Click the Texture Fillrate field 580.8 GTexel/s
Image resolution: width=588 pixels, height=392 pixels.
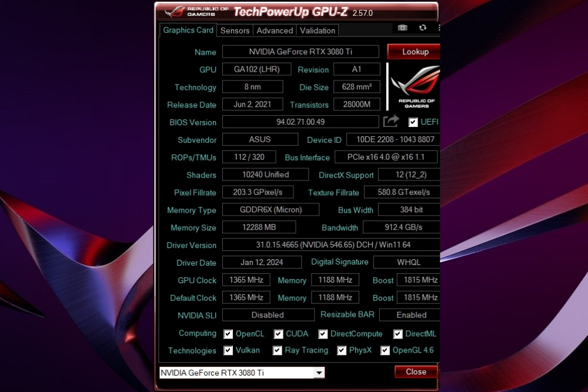point(402,192)
